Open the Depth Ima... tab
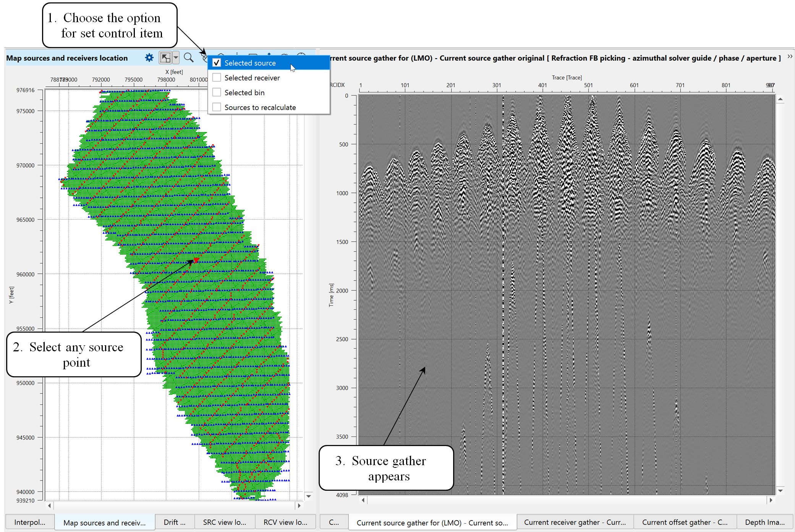Viewport: 795px width, 532px height. [x=764, y=522]
